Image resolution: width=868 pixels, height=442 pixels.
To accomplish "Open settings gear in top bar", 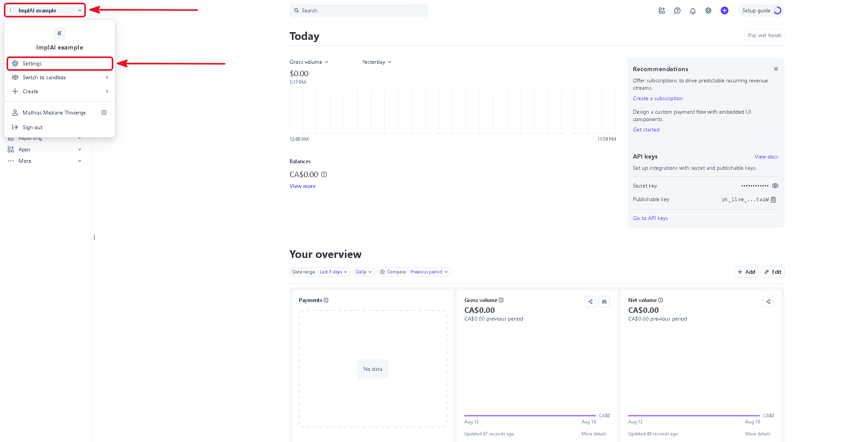I will [x=708, y=10].
